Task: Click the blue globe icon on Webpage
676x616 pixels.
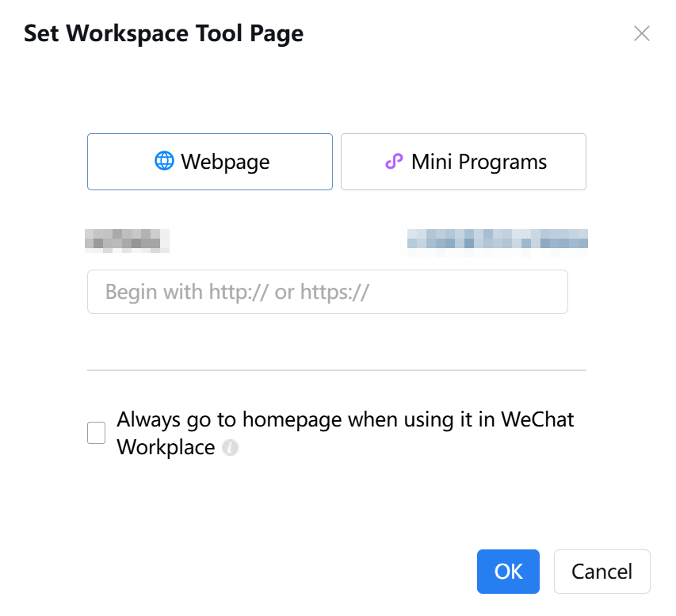Action: click(x=163, y=162)
